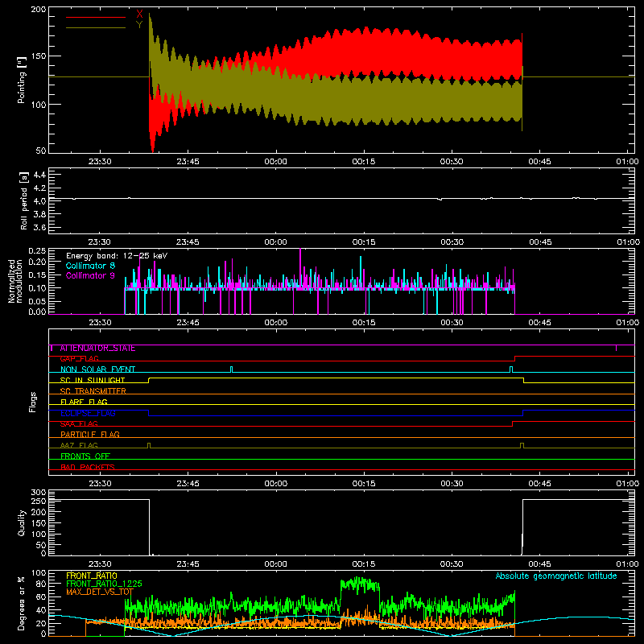Click the 0.10 tick on modulation axis
This screenshot has width=644, height=644.
coord(37,288)
